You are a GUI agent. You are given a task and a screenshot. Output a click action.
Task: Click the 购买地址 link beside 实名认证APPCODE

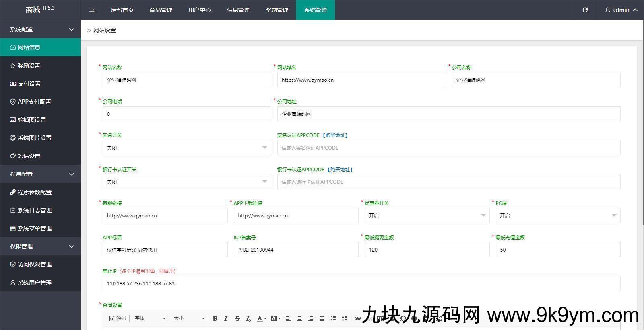point(335,135)
